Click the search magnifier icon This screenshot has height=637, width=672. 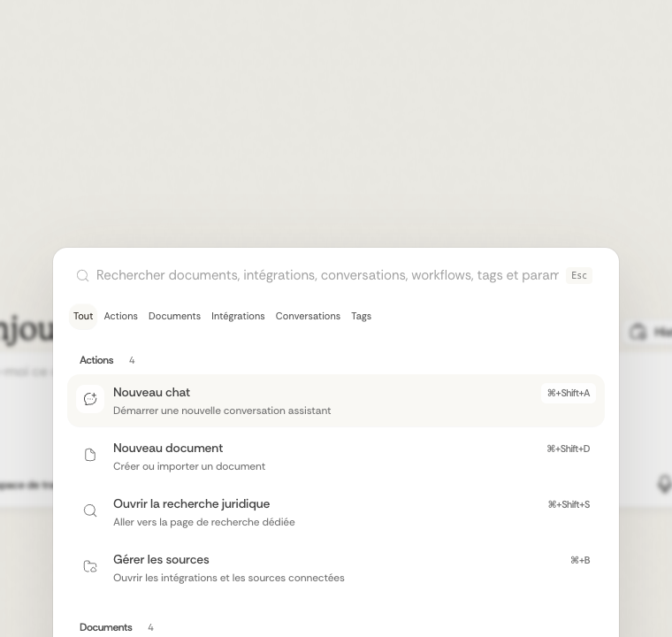[83, 276]
